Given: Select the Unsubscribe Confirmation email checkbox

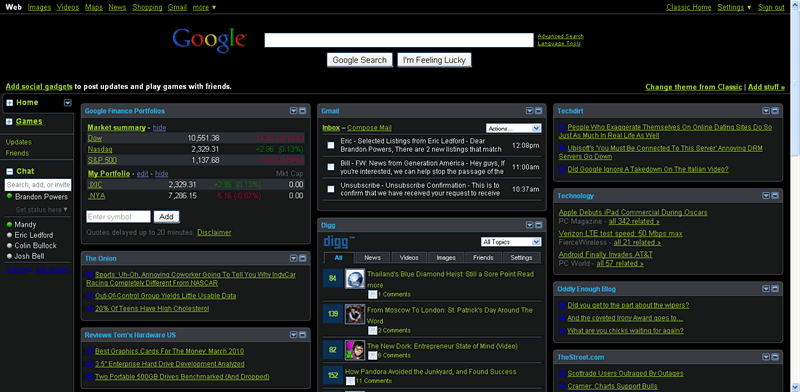Looking at the screenshot, I should pyautogui.click(x=331, y=189).
